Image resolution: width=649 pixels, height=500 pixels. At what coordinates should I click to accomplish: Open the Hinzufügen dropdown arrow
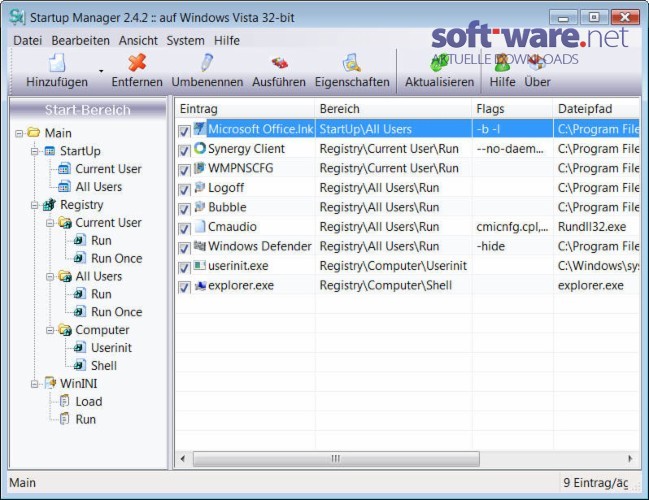101,71
